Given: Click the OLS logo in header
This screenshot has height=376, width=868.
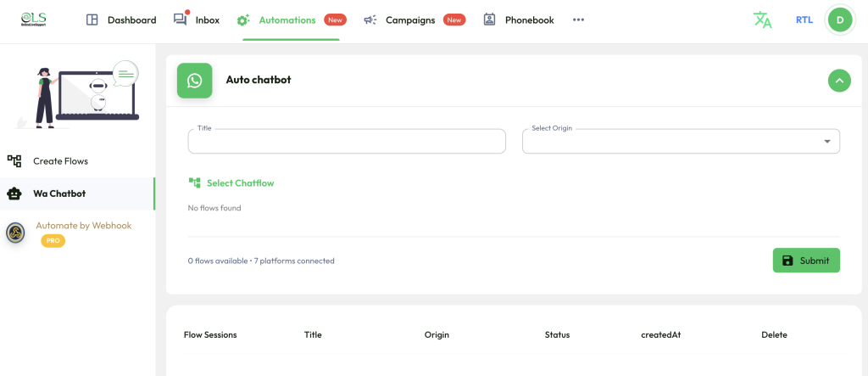Looking at the screenshot, I should [x=33, y=20].
